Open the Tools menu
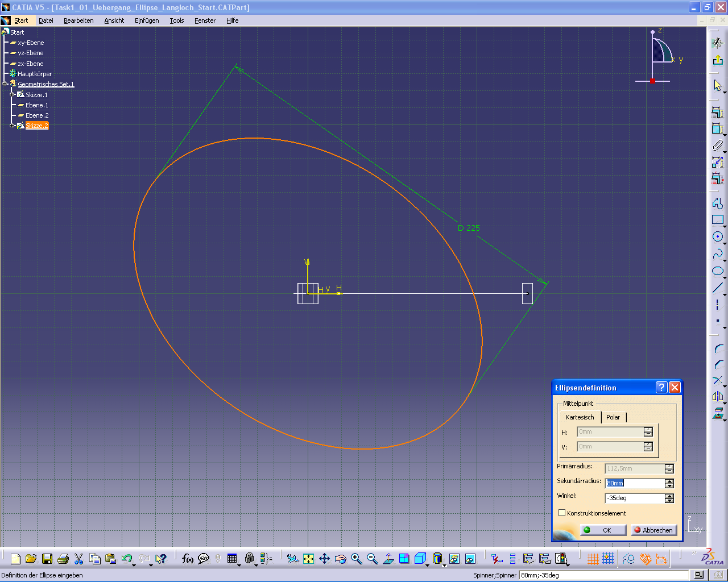 coord(177,20)
